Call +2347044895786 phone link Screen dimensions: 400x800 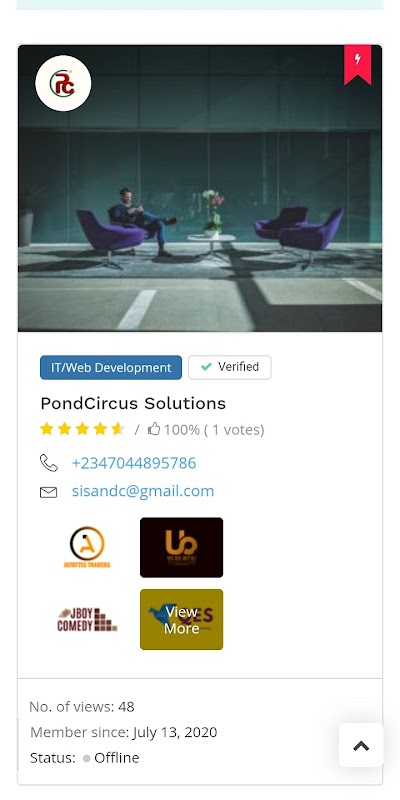coord(134,463)
